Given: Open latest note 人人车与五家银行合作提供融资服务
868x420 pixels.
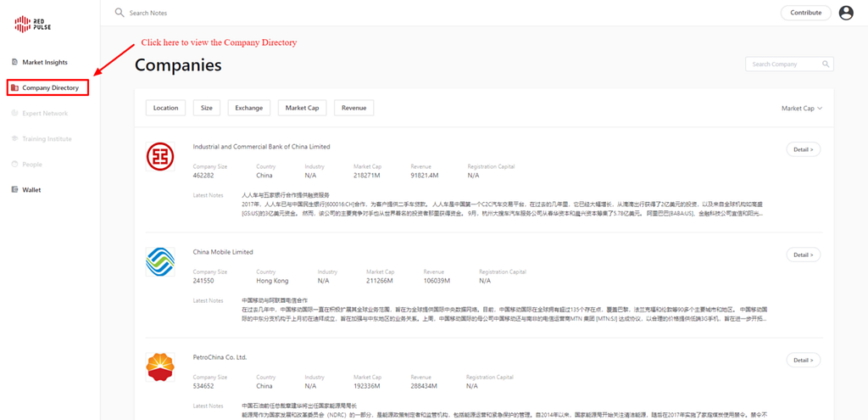Looking at the screenshot, I should pyautogui.click(x=285, y=195).
